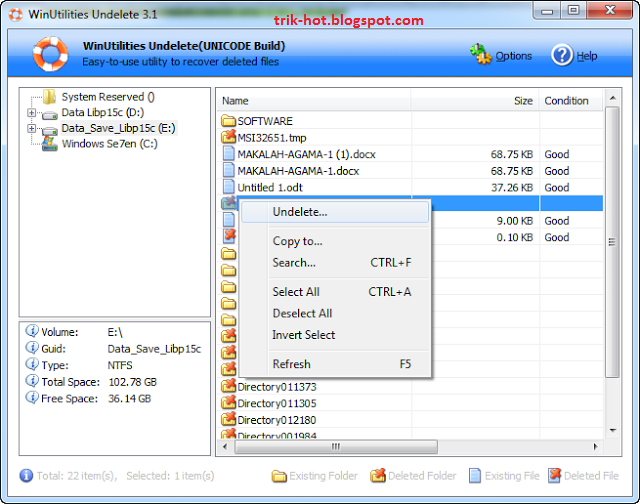Click the MAKALAH-AGAMA-1 (1).docx file icon
Image resolution: width=640 pixels, height=504 pixels.
click(229, 153)
